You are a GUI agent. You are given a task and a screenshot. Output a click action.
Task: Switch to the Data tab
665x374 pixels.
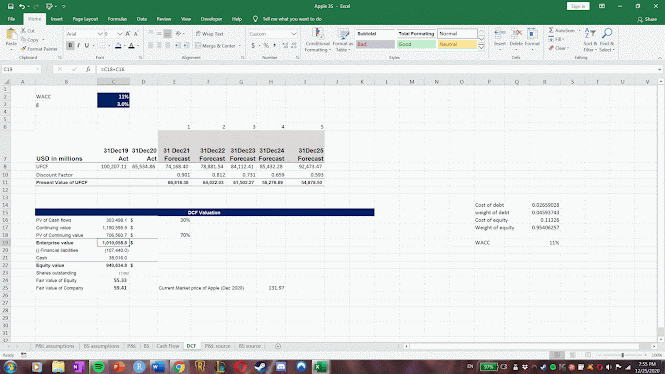click(142, 19)
